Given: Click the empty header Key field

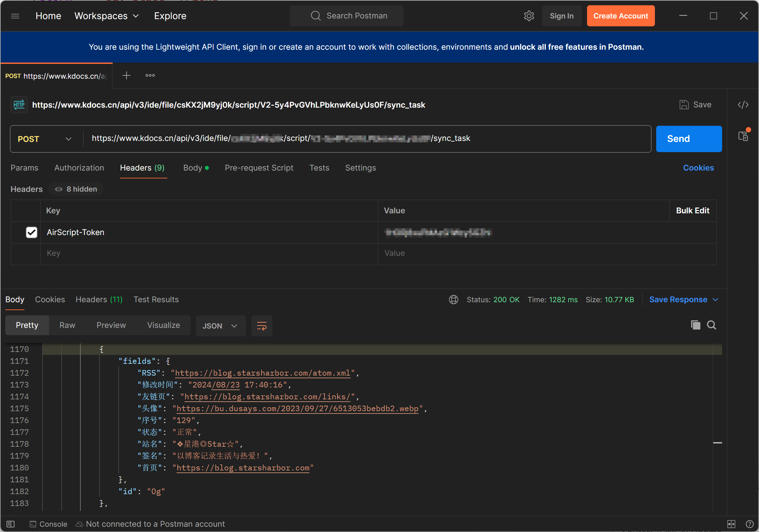Looking at the screenshot, I should [209, 253].
